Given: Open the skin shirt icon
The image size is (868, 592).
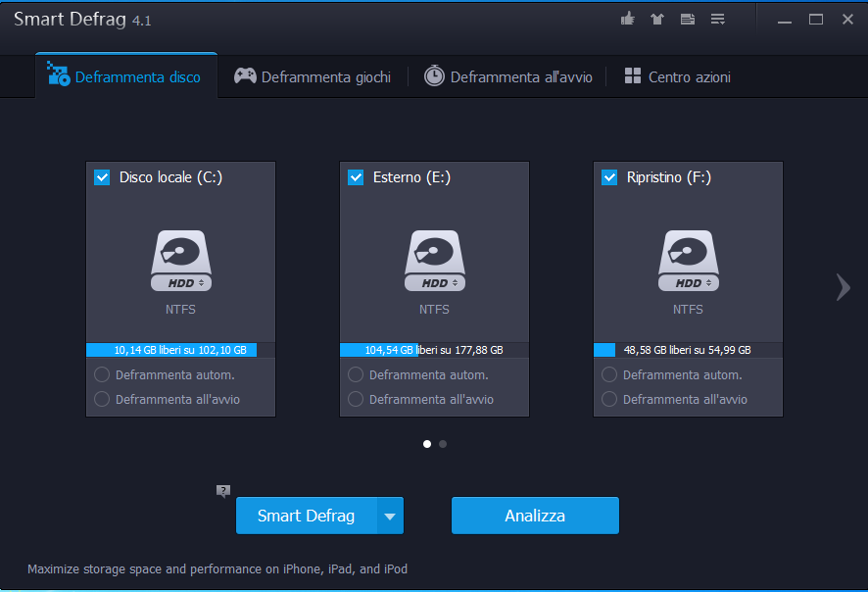Looking at the screenshot, I should pos(657,20).
